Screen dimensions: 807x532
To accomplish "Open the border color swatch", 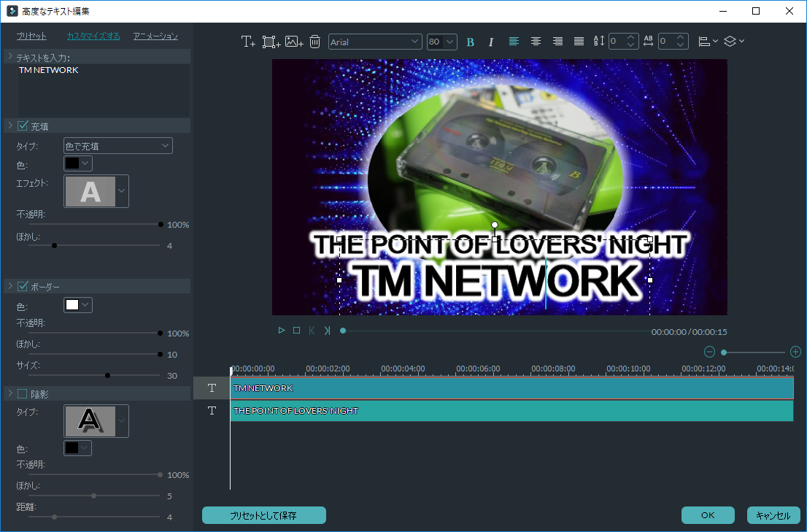I will coord(78,305).
